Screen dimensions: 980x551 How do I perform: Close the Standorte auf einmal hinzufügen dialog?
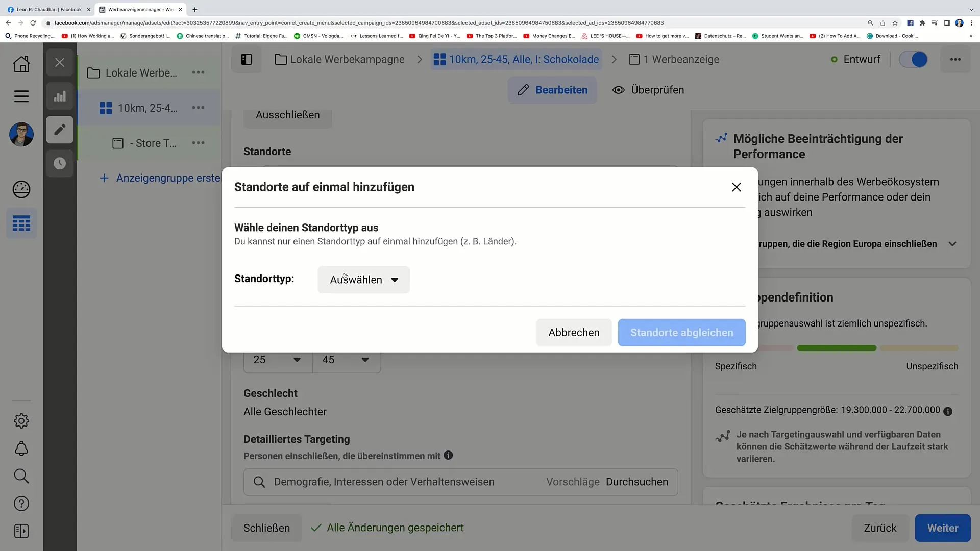(x=736, y=187)
